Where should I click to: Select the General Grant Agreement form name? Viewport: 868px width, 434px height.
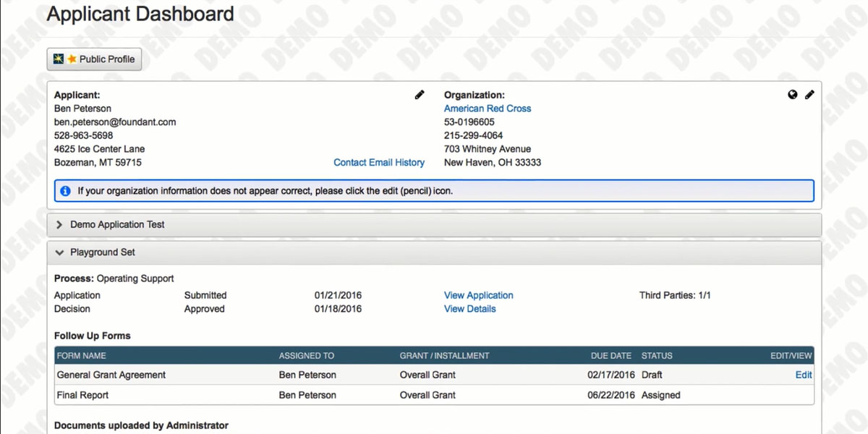pyautogui.click(x=111, y=375)
